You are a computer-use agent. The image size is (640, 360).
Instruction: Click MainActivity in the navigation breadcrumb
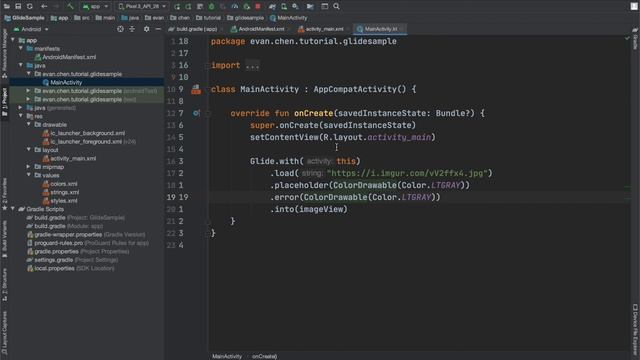(x=289, y=18)
